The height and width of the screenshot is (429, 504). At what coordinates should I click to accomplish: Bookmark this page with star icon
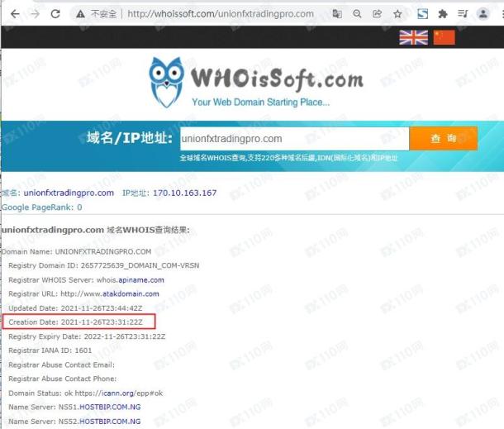coord(397,14)
